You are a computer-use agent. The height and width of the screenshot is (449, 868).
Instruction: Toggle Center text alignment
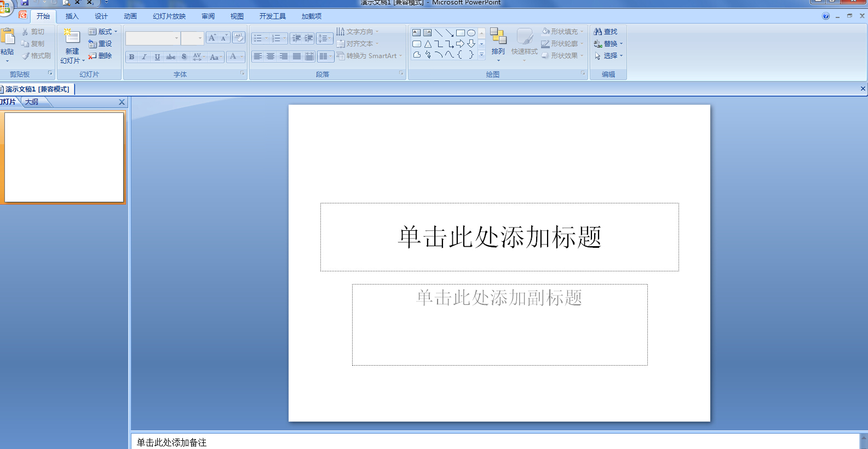tap(271, 56)
